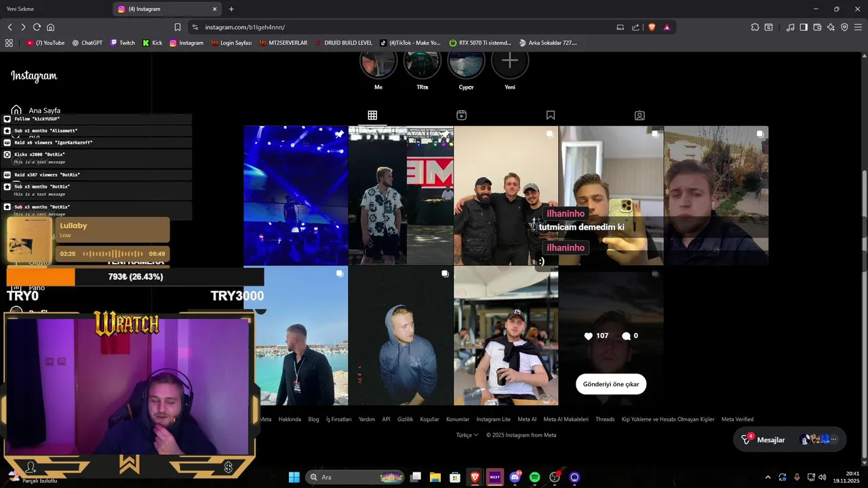Open the 'Yardım' footer link
The height and width of the screenshot is (488, 868).
[367, 420]
